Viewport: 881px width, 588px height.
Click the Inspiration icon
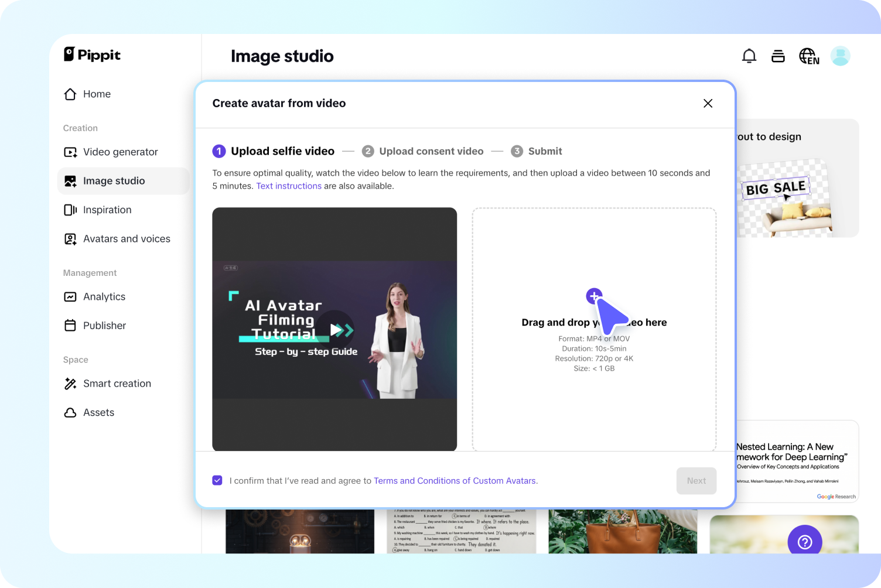70,210
